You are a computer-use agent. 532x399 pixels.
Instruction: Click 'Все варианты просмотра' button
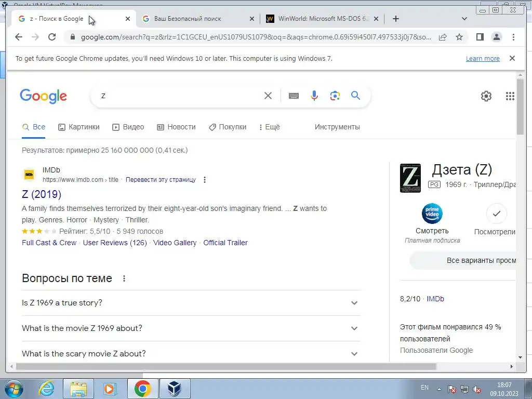tap(463, 261)
